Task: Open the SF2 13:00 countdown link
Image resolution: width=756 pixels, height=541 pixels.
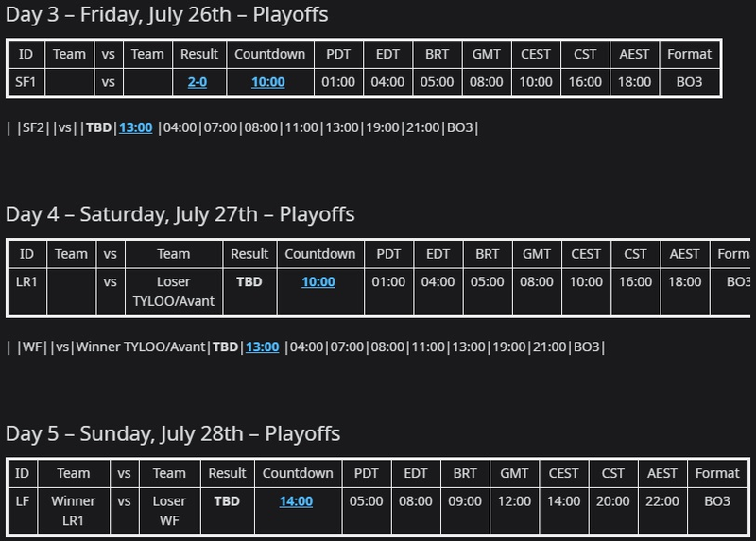Action: click(135, 127)
